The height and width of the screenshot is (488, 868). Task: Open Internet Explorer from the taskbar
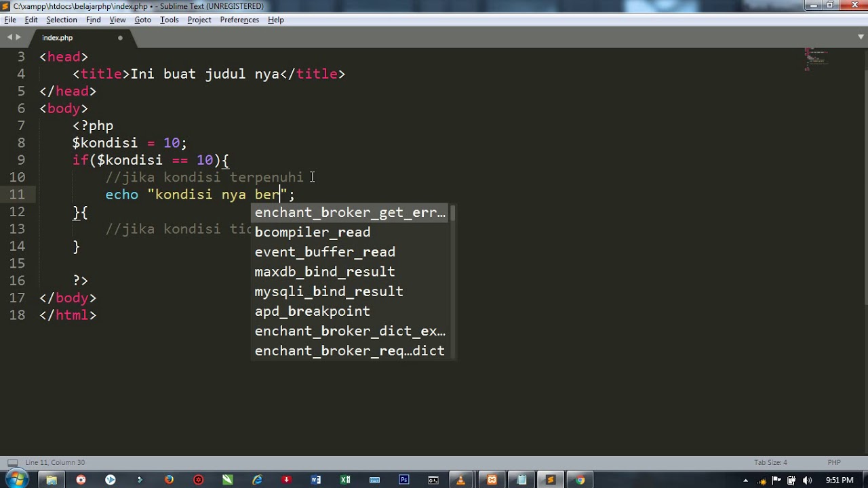257,480
